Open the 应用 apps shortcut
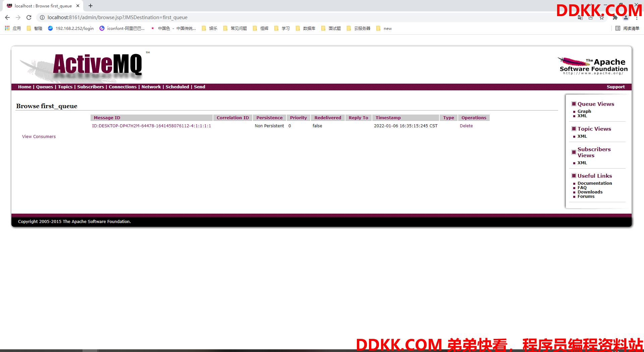644x352 pixels. click(x=13, y=29)
